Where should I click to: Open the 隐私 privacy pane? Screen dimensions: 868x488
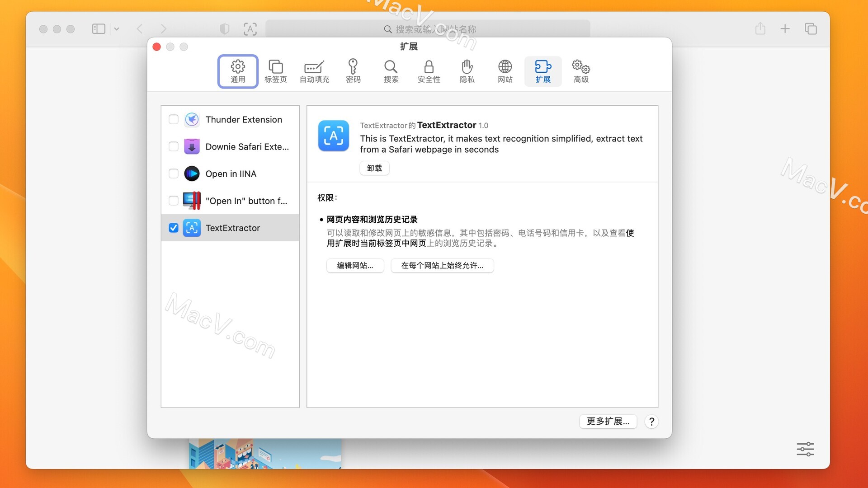[467, 71]
